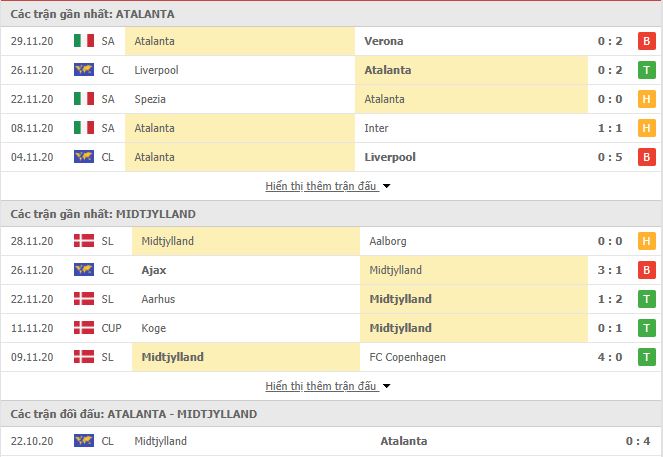Image resolution: width=663 pixels, height=457 pixels.
Task: Click the green T badge for Midtjylland–FC Copenhagen
Action: (647, 357)
